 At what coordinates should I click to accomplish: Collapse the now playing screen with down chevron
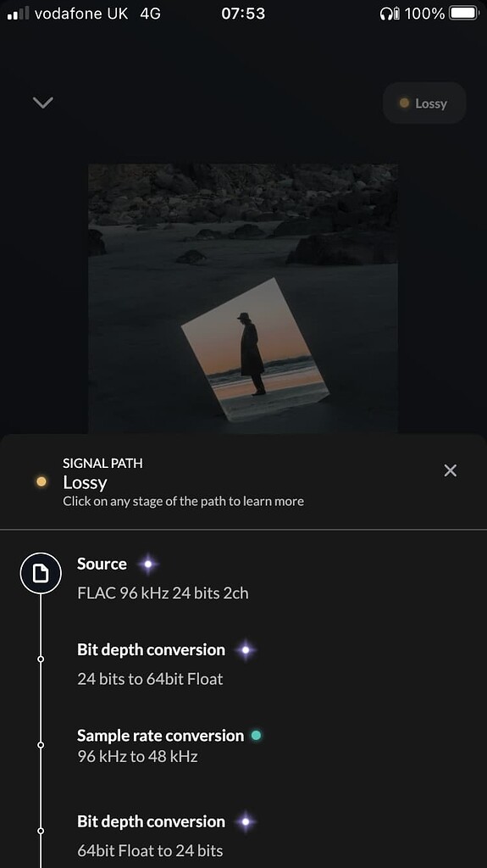pos(42,103)
